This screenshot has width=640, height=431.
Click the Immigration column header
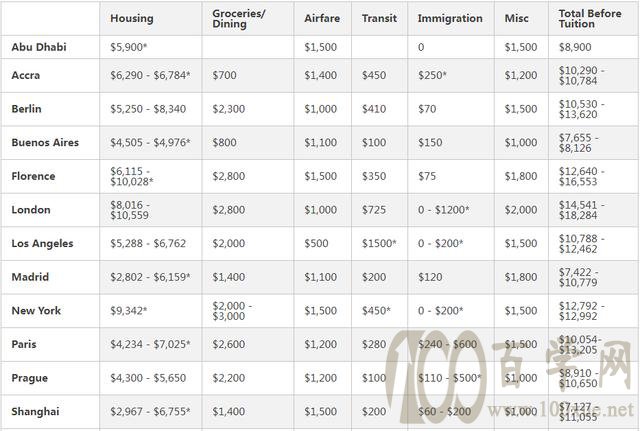[450, 18]
